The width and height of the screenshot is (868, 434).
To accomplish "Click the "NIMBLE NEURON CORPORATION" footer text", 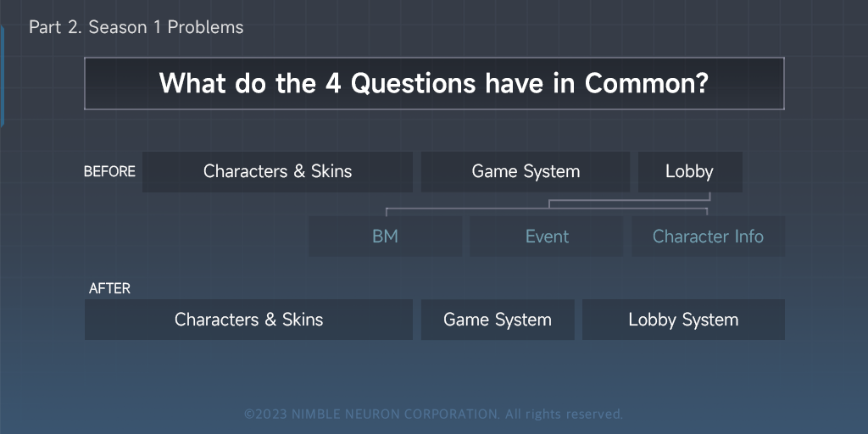I will (395, 415).
